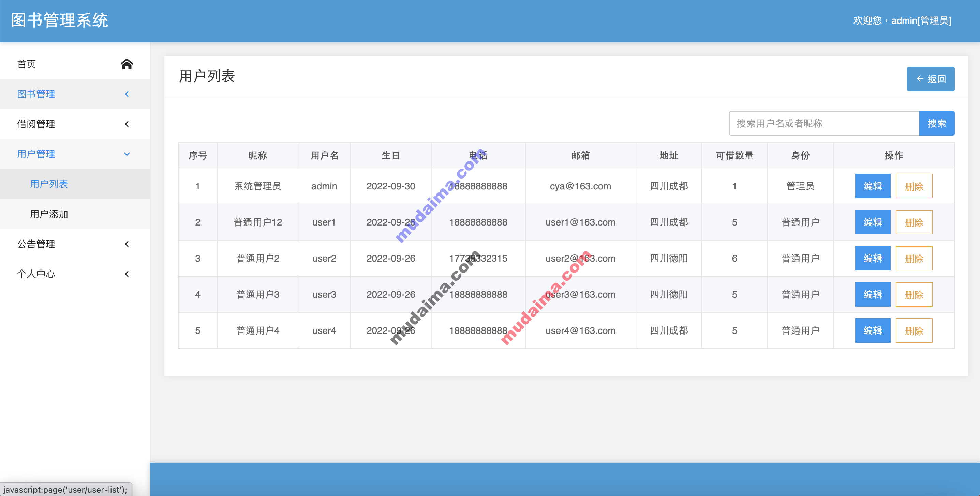Viewport: 980px width, 496px height.
Task: Click the 图书管理系统 title
Action: [59, 20]
